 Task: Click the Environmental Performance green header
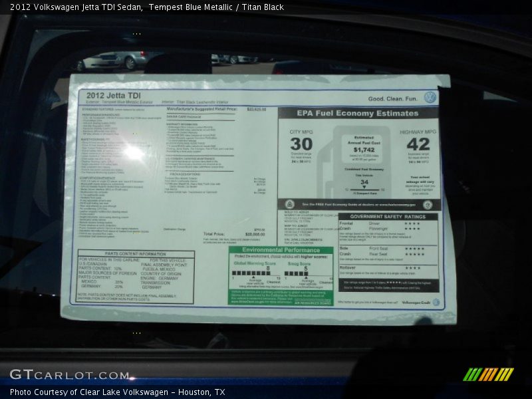coord(281,251)
